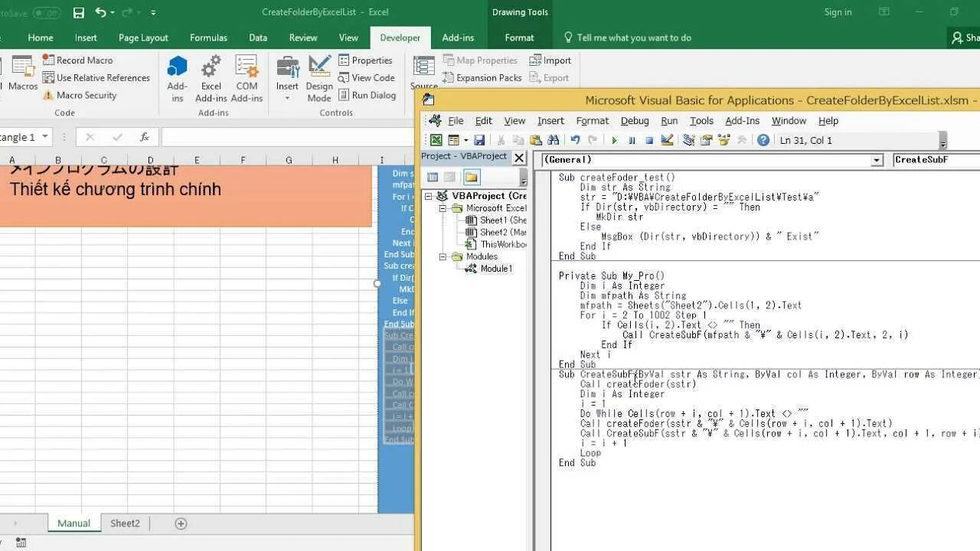
Task: Click View Microsoft Excel icon in VBA toolbar
Action: pos(436,140)
